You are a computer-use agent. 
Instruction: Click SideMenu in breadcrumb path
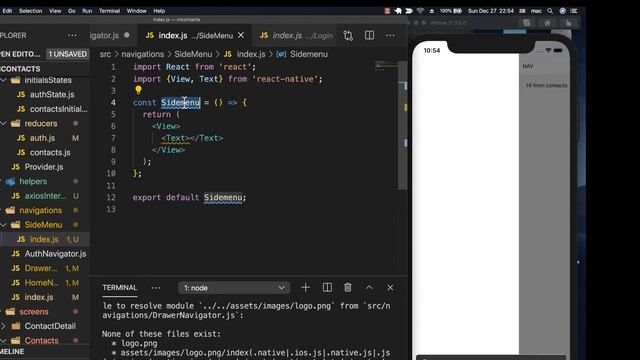click(x=193, y=54)
